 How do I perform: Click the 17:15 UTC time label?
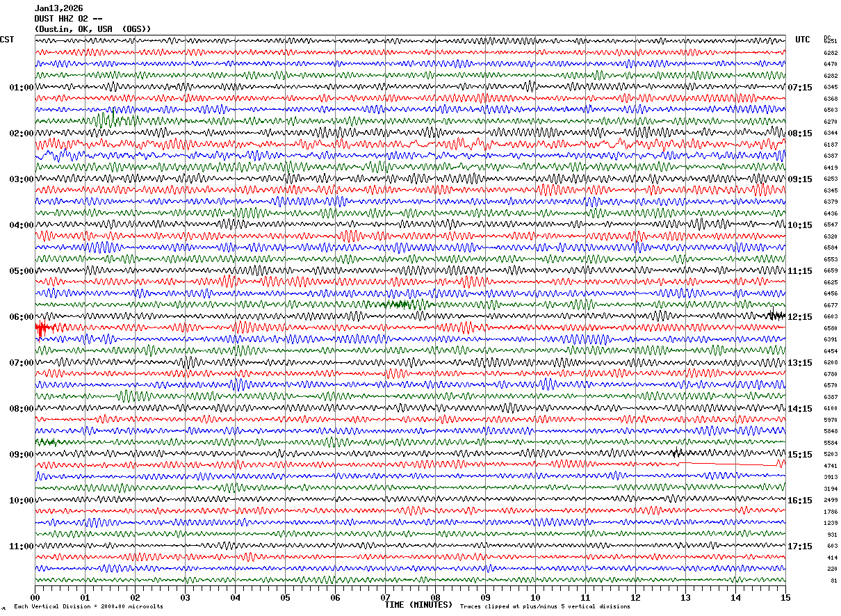[800, 546]
